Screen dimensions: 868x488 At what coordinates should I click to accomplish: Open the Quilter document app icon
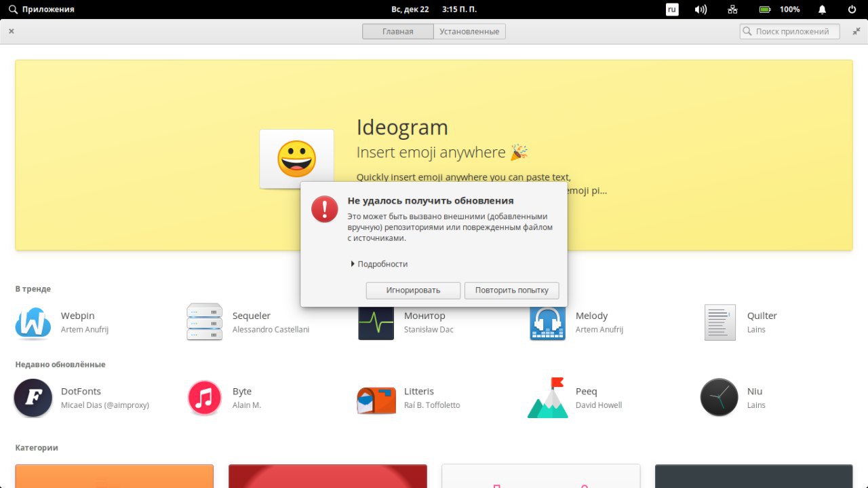719,322
